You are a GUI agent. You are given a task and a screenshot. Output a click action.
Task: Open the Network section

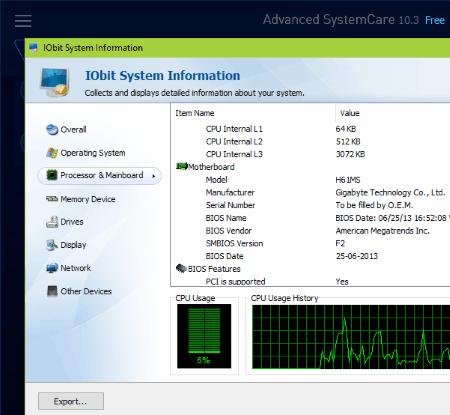pyautogui.click(x=76, y=268)
